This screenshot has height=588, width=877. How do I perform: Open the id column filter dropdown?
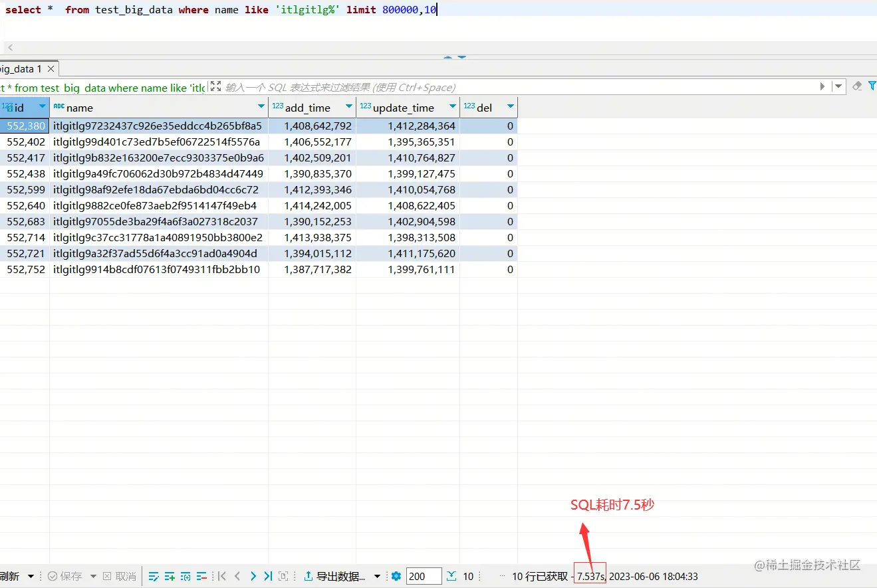(43, 107)
